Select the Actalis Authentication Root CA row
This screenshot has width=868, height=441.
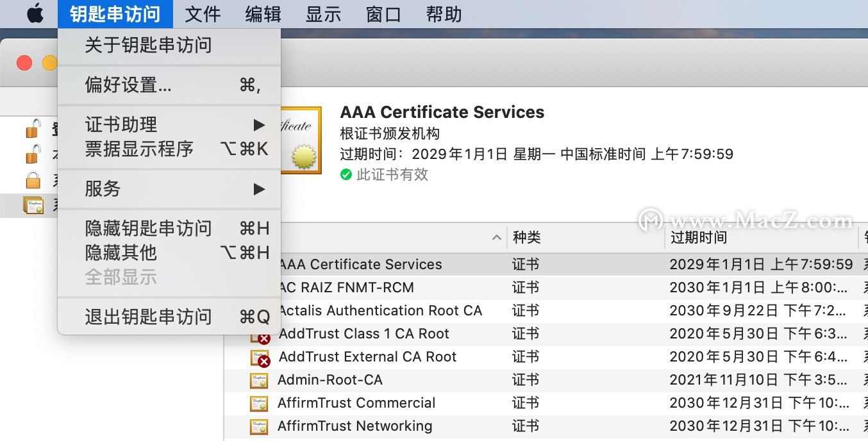[546, 311]
